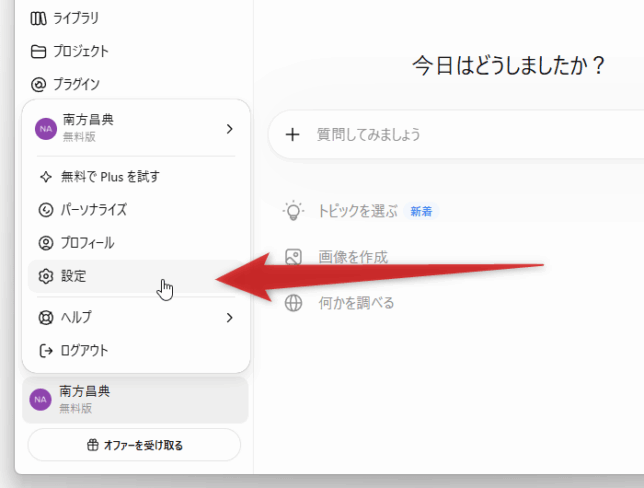Click the gift icon in offer button
Viewport: 644px width, 488px height.
(93, 445)
